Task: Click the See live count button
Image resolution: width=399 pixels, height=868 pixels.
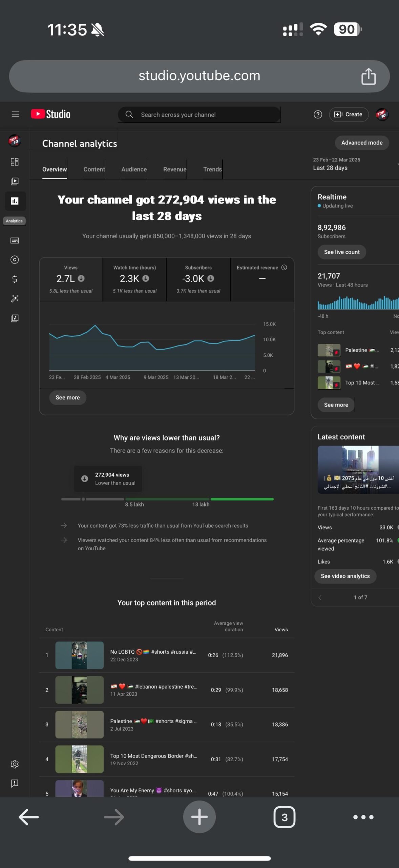Action: (x=342, y=252)
